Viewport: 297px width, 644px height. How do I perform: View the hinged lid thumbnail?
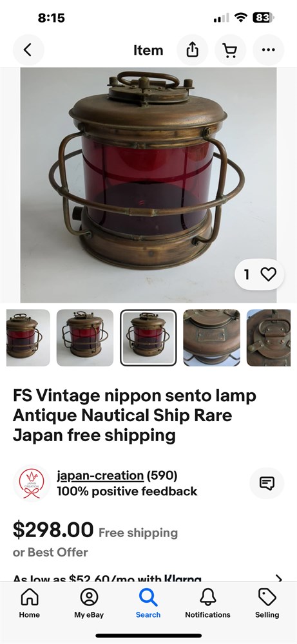click(269, 337)
